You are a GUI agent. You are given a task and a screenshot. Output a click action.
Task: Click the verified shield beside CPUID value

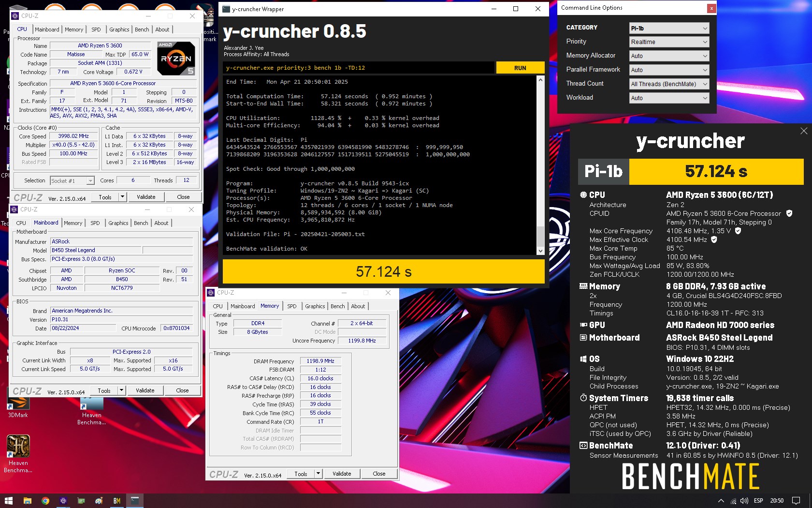pyautogui.click(x=789, y=213)
